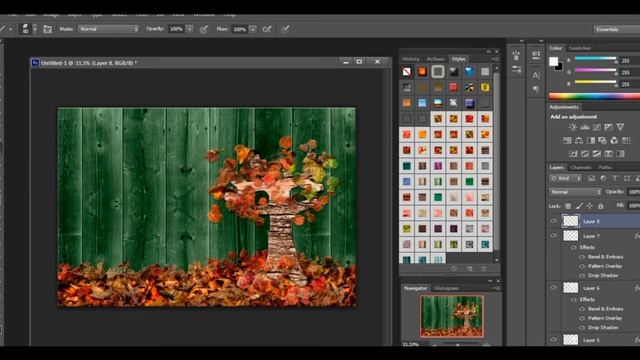The height and width of the screenshot is (360, 640).
Task: Click the brush Opacity percentage field
Action: click(176, 29)
